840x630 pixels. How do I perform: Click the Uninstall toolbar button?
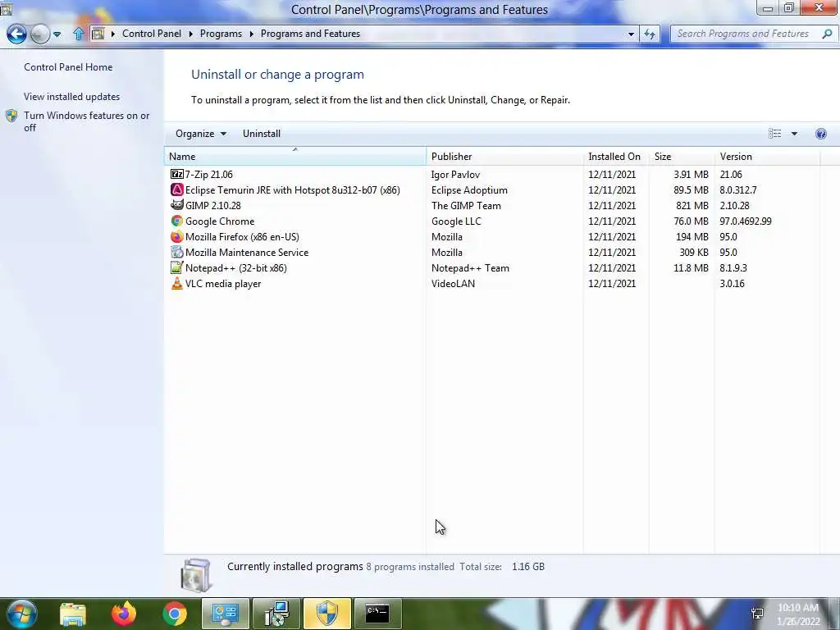262,134
